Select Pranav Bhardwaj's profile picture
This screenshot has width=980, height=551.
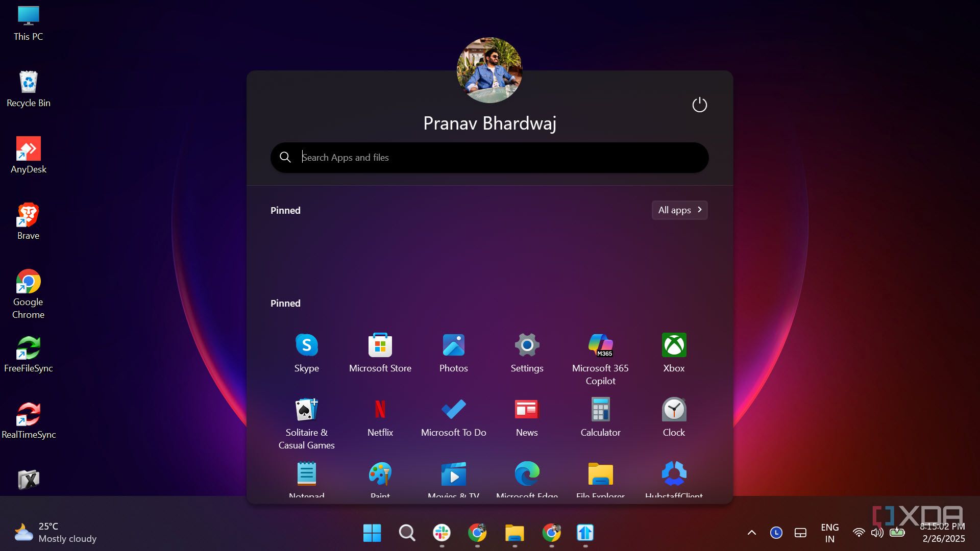[489, 70]
